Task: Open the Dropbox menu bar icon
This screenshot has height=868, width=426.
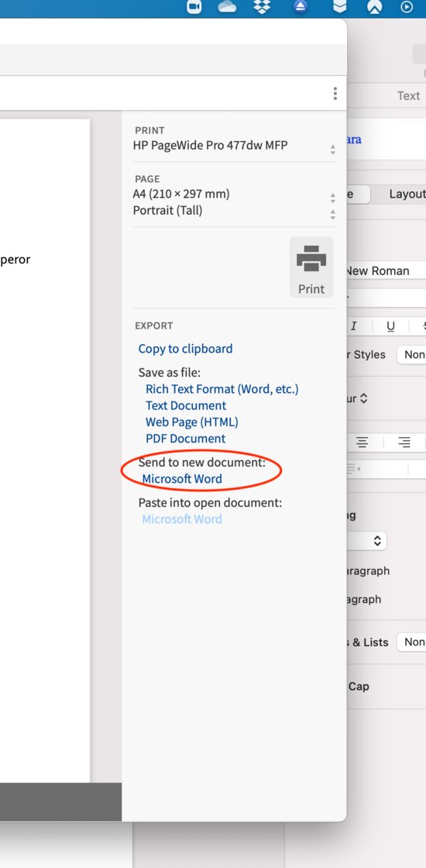Action: pyautogui.click(x=262, y=7)
